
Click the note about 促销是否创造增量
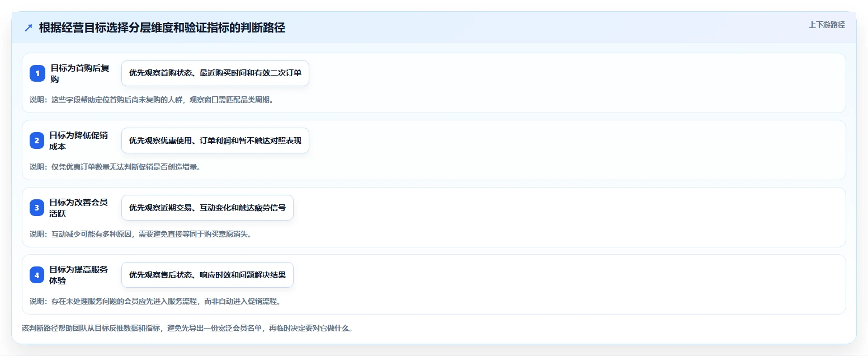coord(115,167)
